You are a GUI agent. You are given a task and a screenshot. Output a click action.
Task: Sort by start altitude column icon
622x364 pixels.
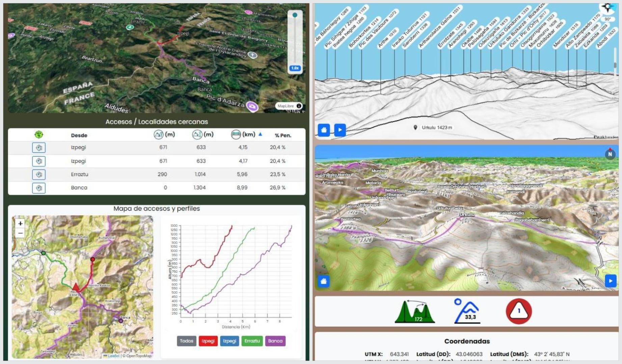158,135
